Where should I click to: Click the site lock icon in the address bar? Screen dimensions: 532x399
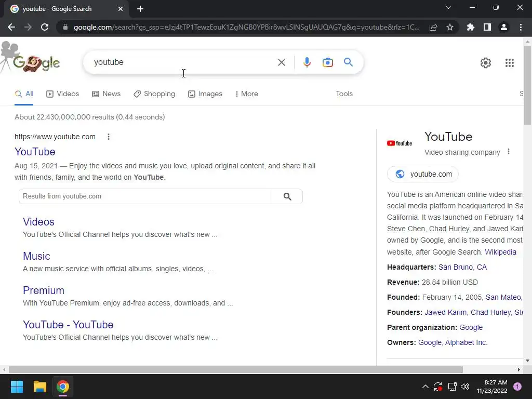click(65, 27)
